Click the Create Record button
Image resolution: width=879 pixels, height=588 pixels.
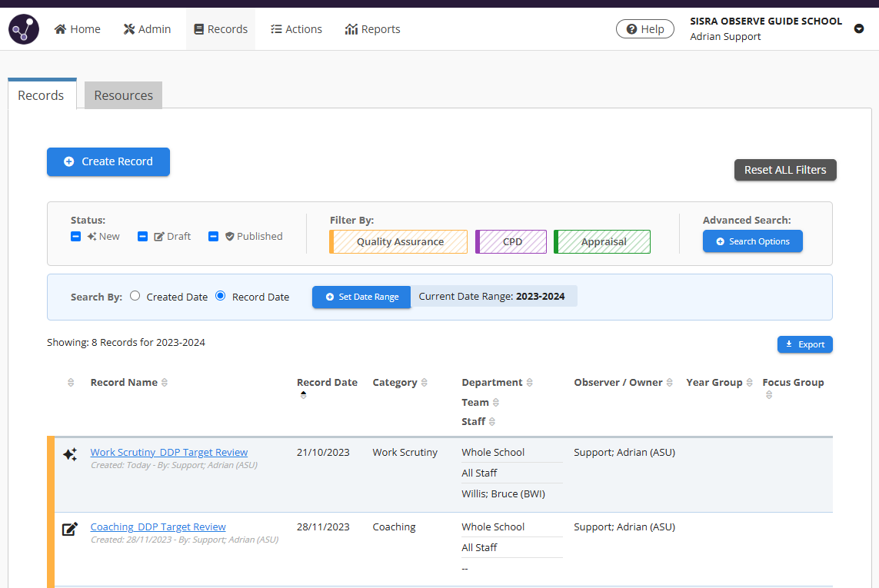pos(108,161)
